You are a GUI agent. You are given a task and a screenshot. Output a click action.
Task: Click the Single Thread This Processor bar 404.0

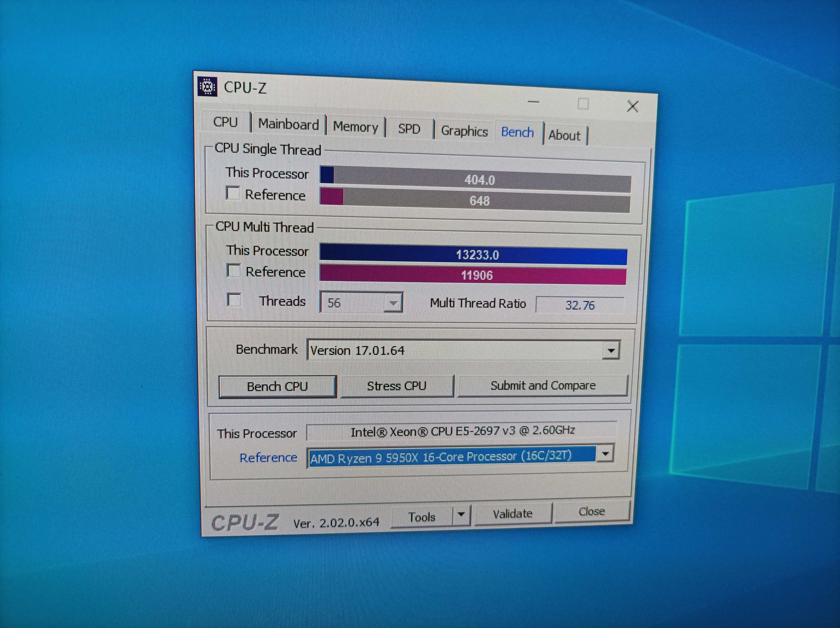476,179
